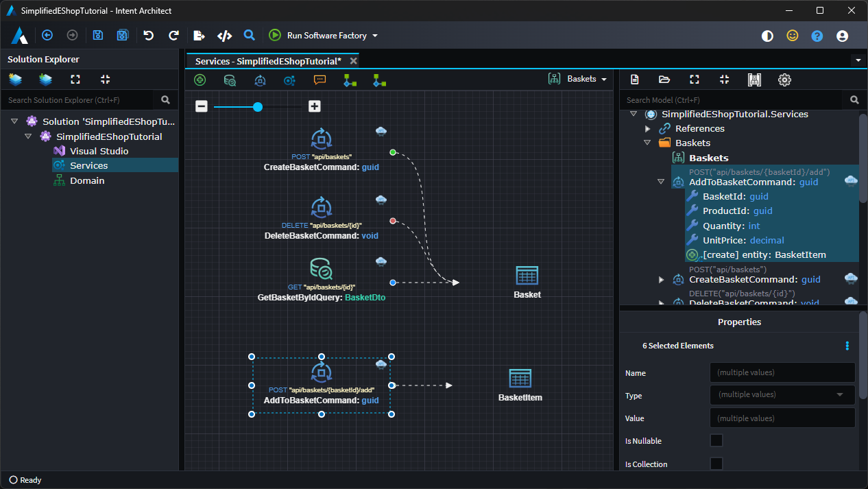Click second layered-stack icon in Solution Explorer
The width and height of the screenshot is (868, 489).
point(45,80)
